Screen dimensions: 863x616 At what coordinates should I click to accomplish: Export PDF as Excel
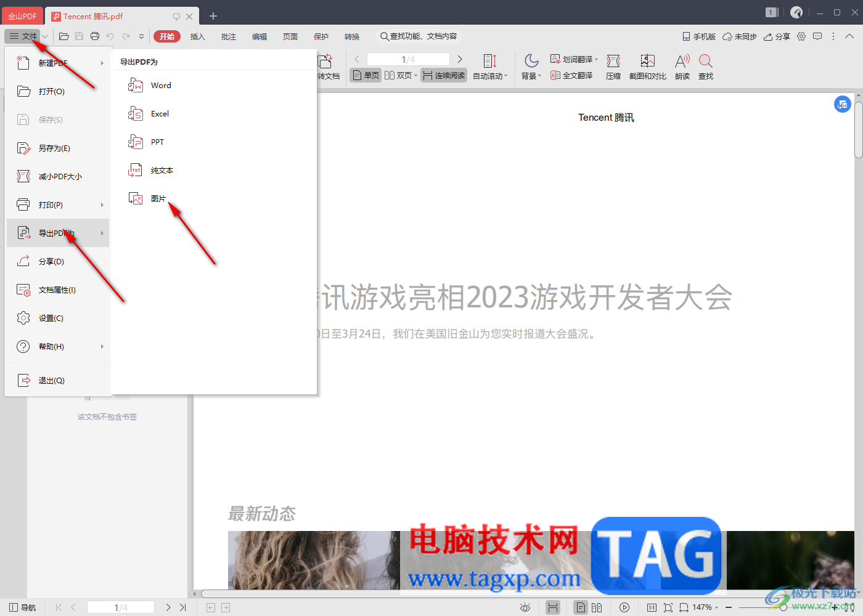click(149, 114)
